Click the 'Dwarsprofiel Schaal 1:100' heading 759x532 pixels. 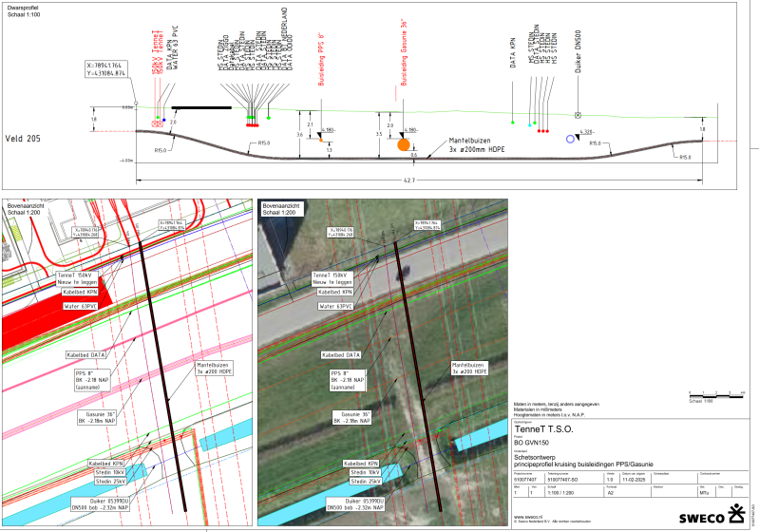pos(24,11)
